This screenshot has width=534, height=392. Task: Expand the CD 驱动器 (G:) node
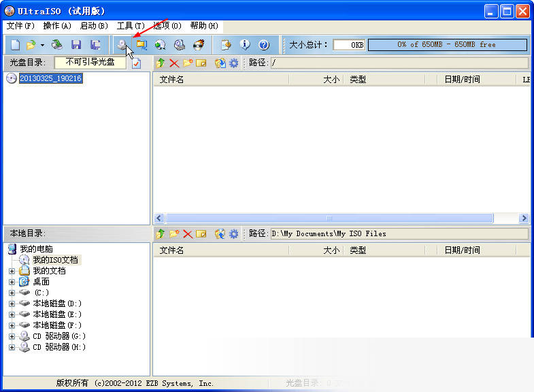coord(12,336)
